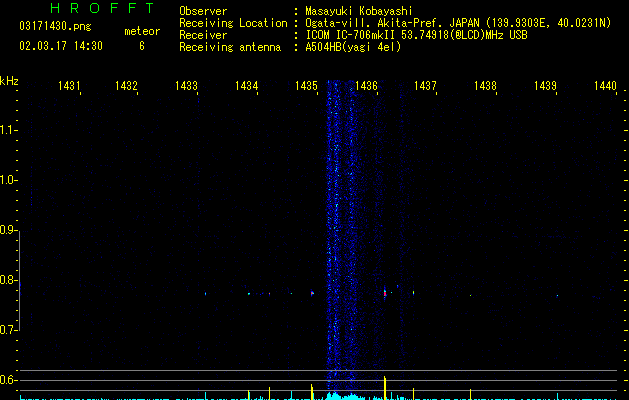Click the "Receiving Location" label
The width and height of the screenshot is (629, 400).
coord(233,23)
